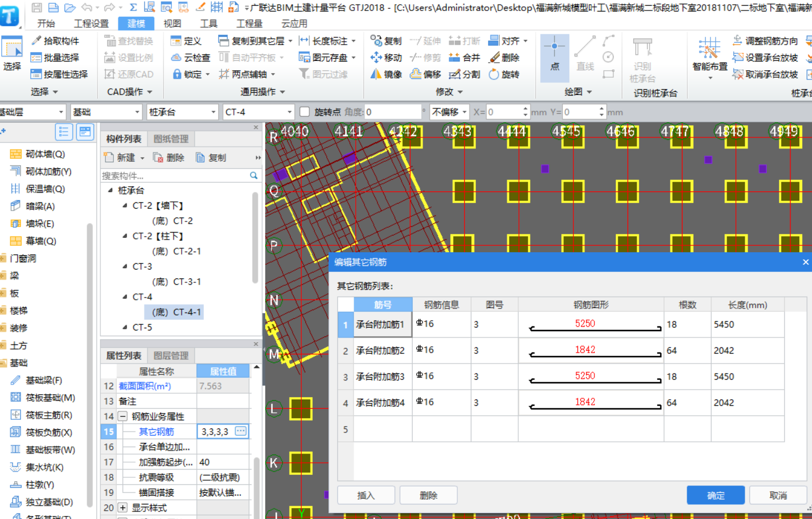Screen dimensions: 812x519
Task: Click the ellipsis button beside 3,3,3,3
Action: point(240,431)
